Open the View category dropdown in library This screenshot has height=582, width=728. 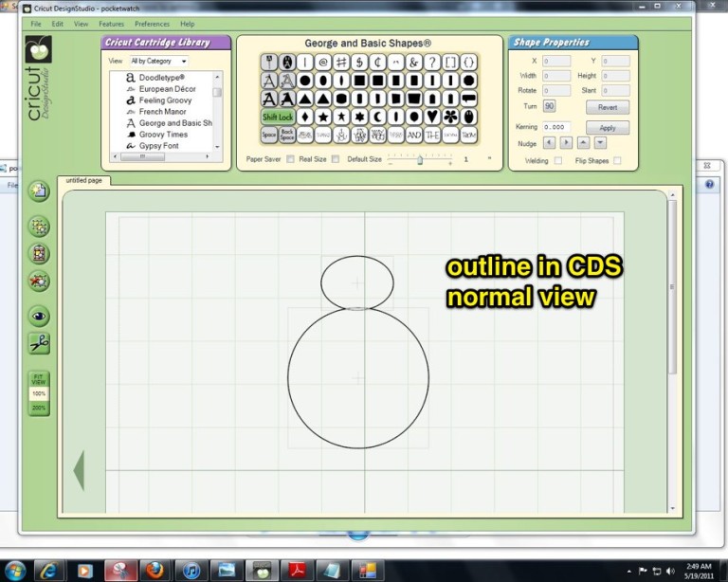click(x=157, y=61)
